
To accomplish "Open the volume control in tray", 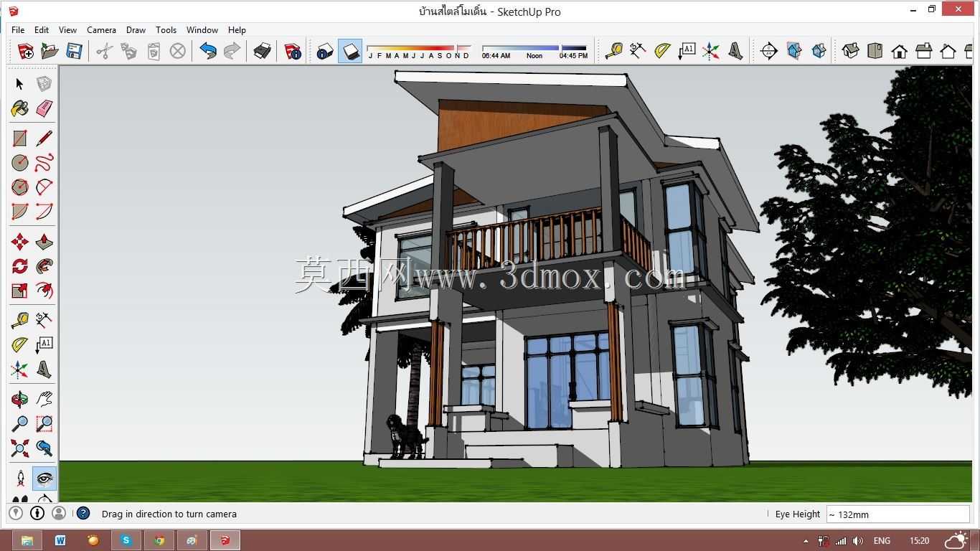I will (x=858, y=541).
